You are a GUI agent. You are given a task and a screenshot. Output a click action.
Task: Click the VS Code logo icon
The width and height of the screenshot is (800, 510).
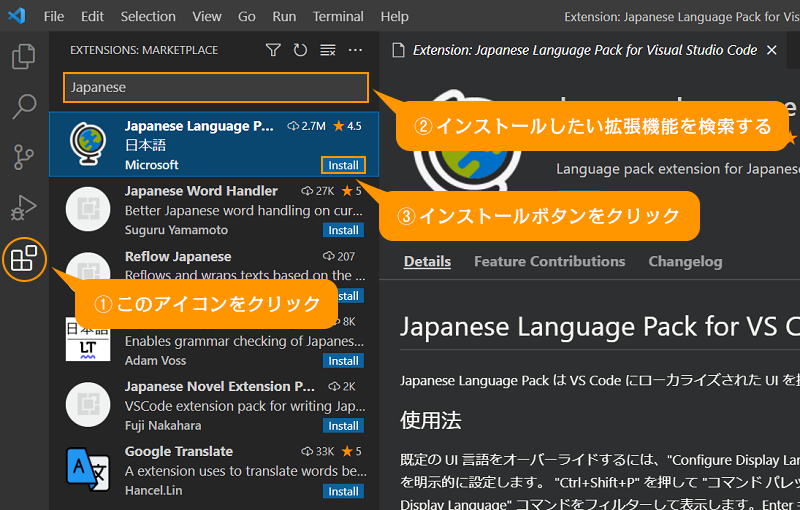tap(17, 16)
